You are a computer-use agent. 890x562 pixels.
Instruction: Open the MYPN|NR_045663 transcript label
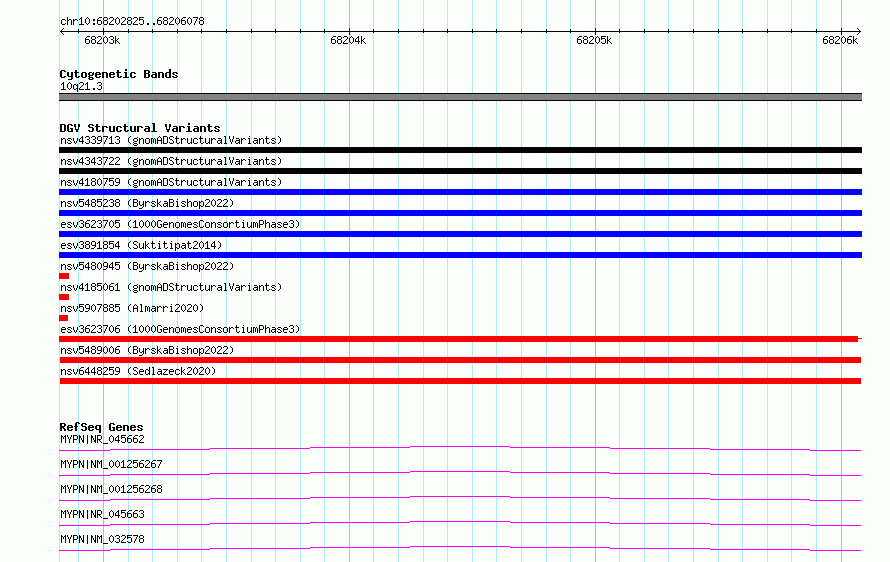pyautogui.click(x=102, y=514)
